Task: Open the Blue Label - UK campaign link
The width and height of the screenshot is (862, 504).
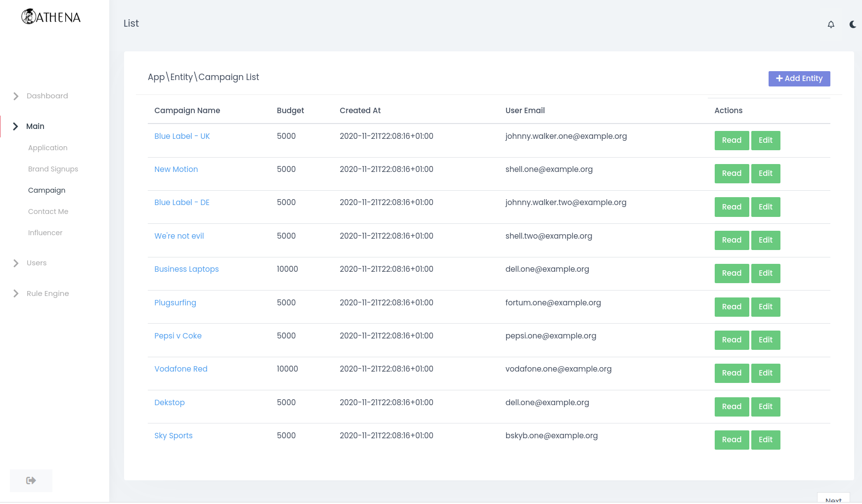Action: tap(182, 136)
